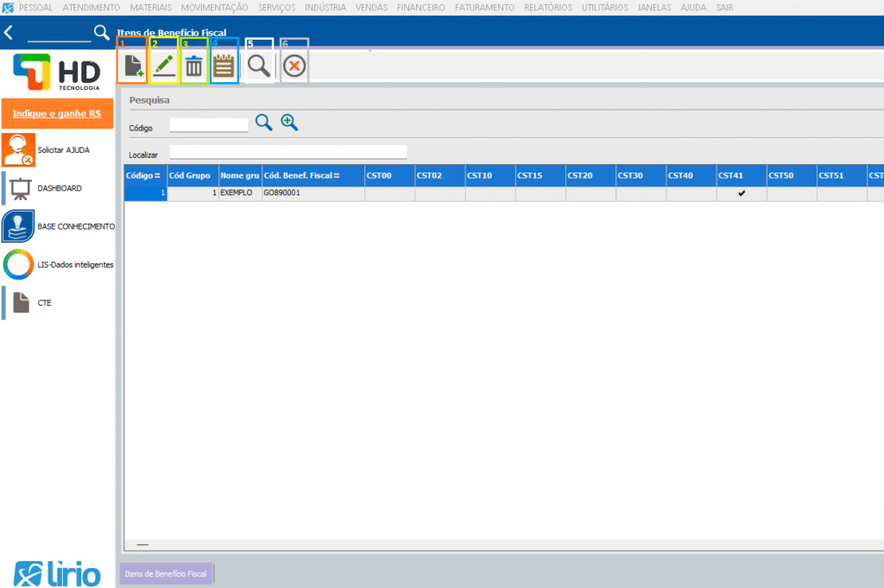Click search magnifier beside Código field

pyautogui.click(x=263, y=123)
